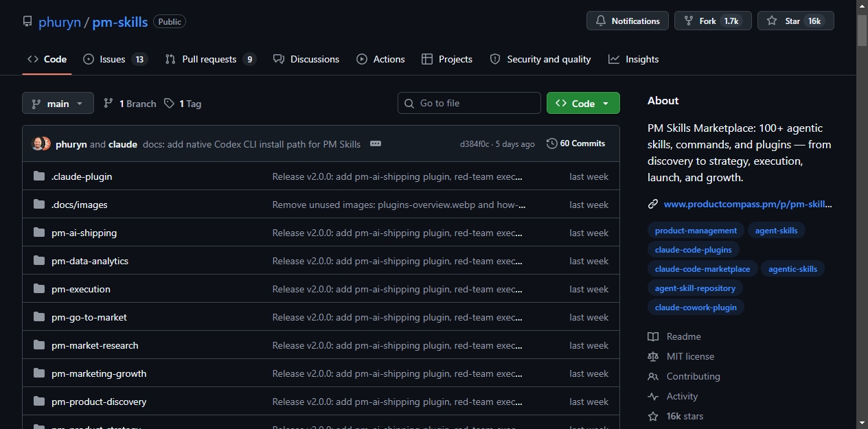868x429 pixels.
Task: Open the claude commit author link
Action: point(123,144)
